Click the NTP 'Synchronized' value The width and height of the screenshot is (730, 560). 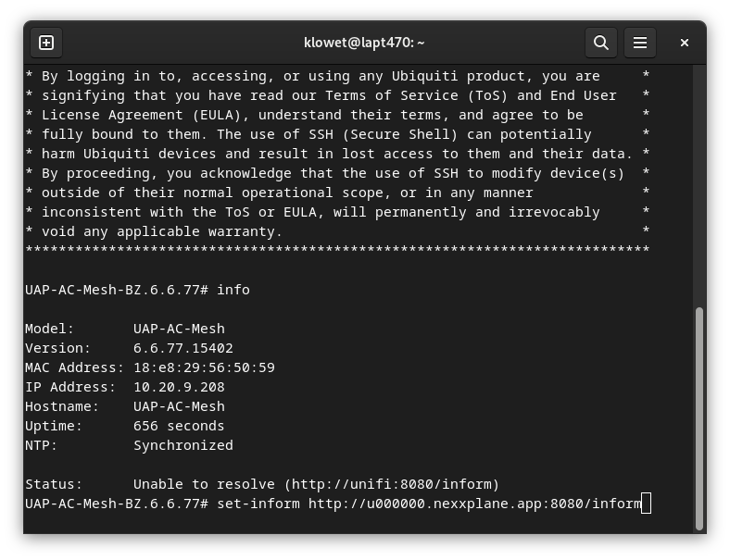click(x=183, y=445)
